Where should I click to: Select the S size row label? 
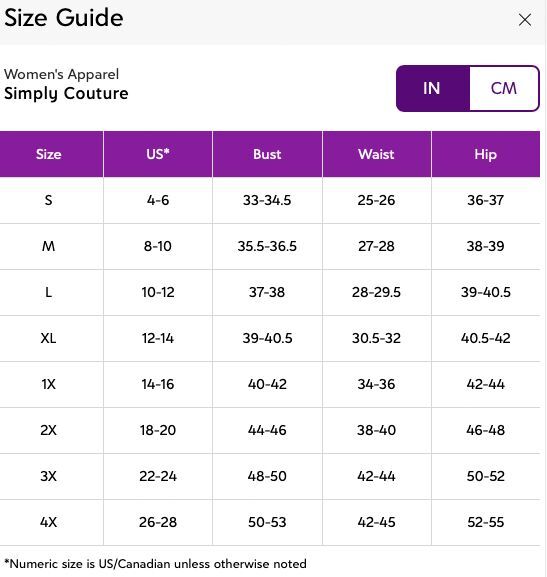[x=48, y=200]
